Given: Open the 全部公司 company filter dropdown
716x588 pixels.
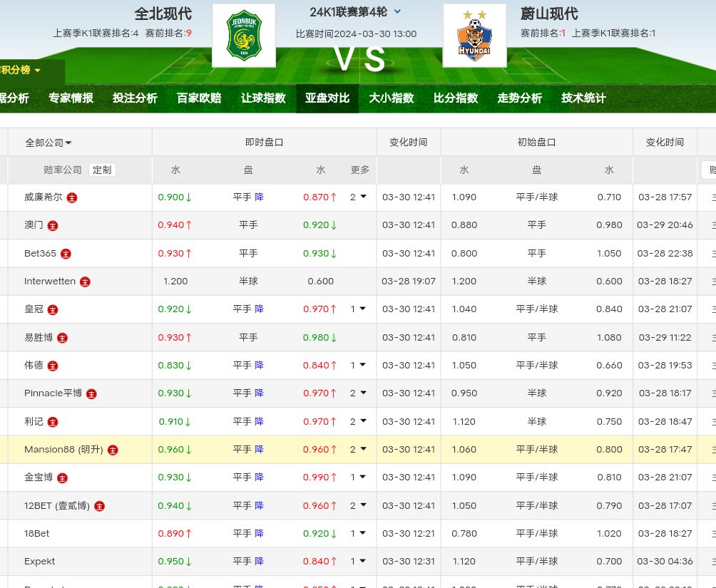Looking at the screenshot, I should [x=48, y=143].
